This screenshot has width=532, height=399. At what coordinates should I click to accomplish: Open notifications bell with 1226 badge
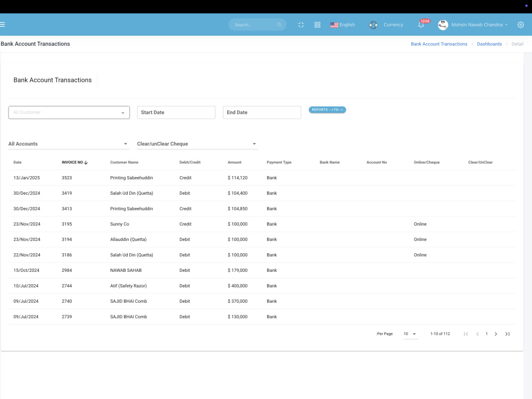click(421, 25)
